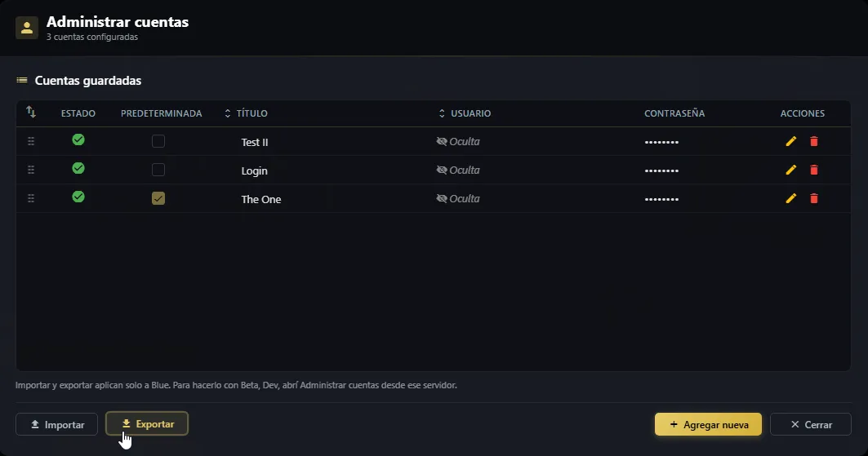Click the Predeterminada column header

click(161, 113)
